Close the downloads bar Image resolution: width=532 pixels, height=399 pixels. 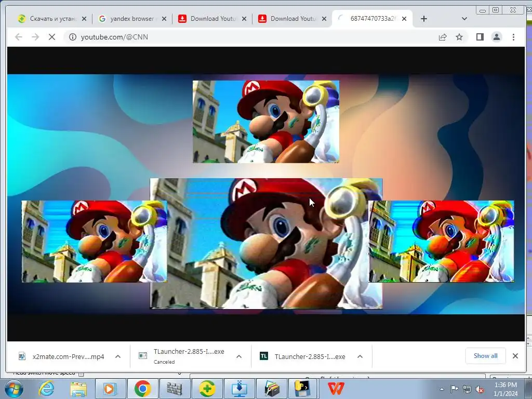[515, 356]
